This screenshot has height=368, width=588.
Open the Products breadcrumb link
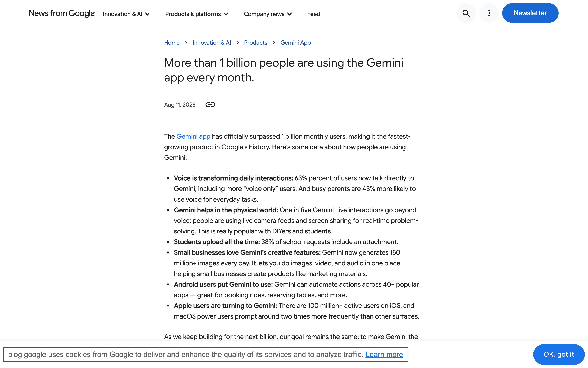tap(255, 43)
